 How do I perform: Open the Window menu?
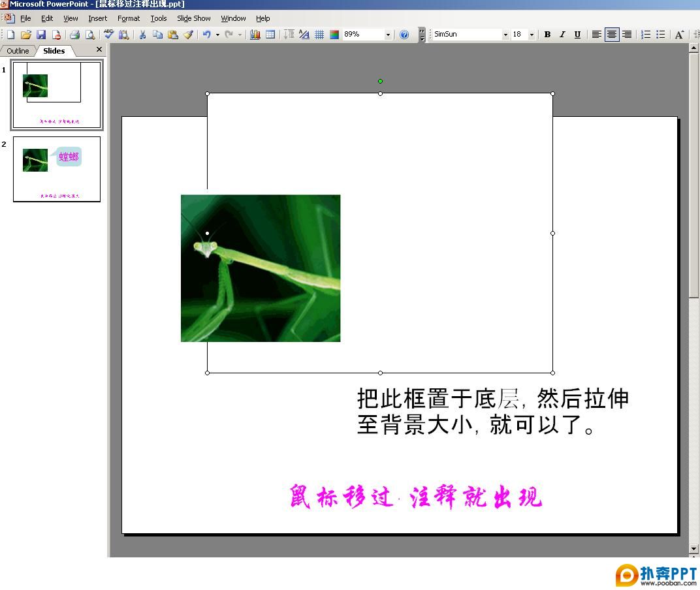[234, 18]
